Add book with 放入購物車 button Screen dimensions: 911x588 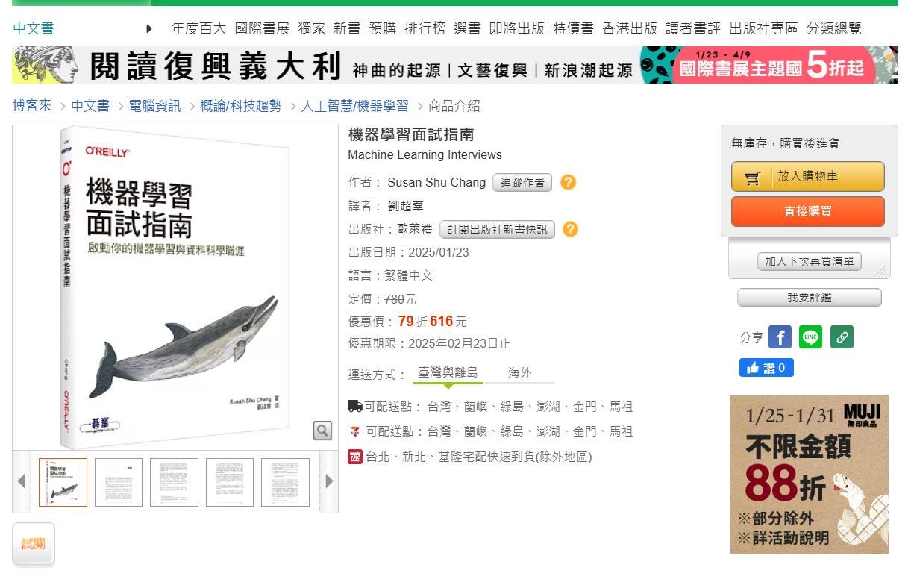(808, 177)
